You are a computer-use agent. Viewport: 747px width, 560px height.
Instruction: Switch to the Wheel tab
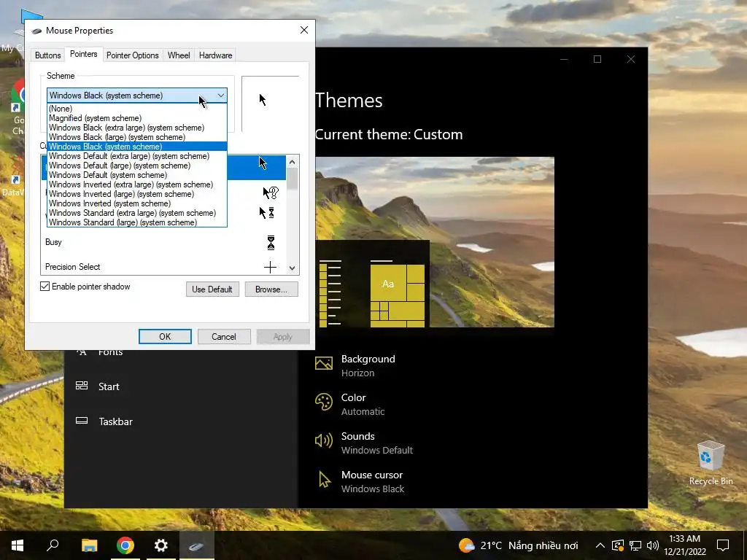pos(179,55)
